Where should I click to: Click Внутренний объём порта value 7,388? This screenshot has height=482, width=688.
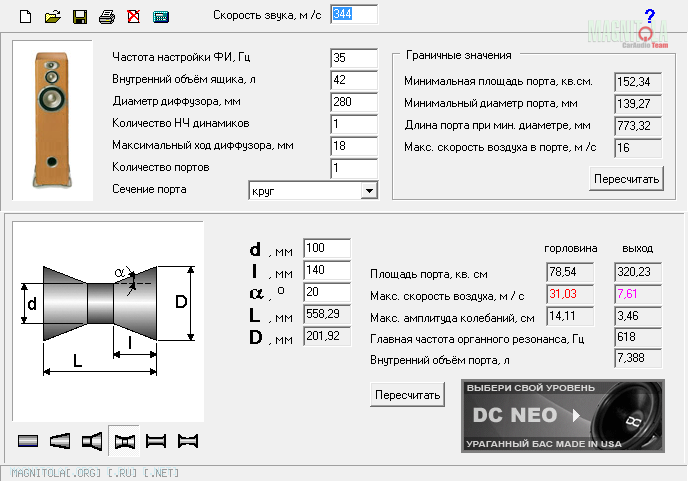(638, 359)
